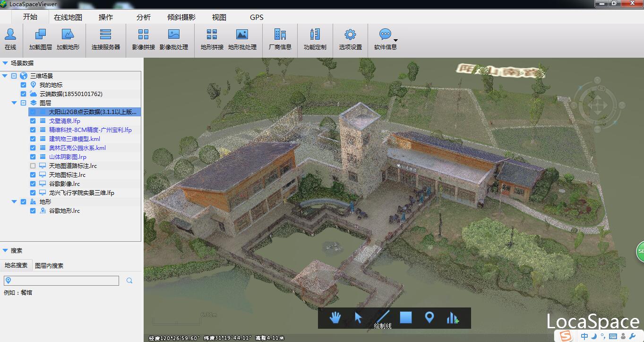Click the 开始 ribbon tab
Image resolution: width=644 pixels, height=342 pixels.
[30, 17]
